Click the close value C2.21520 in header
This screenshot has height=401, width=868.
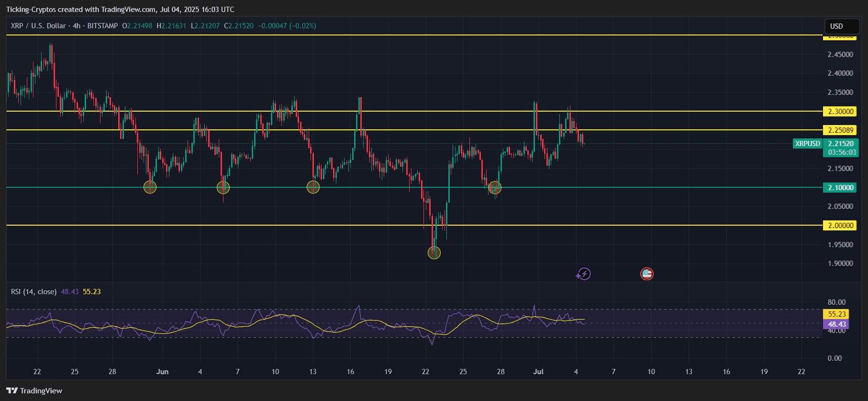(239, 26)
